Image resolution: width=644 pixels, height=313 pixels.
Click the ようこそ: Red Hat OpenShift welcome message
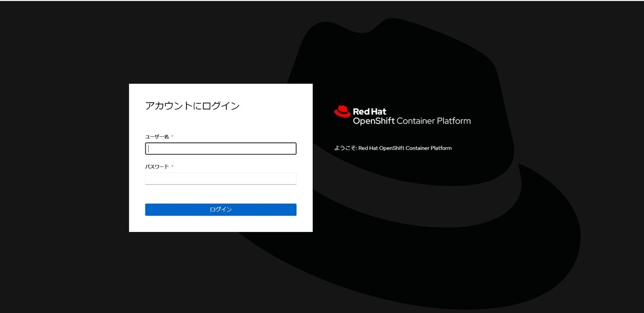pos(393,148)
